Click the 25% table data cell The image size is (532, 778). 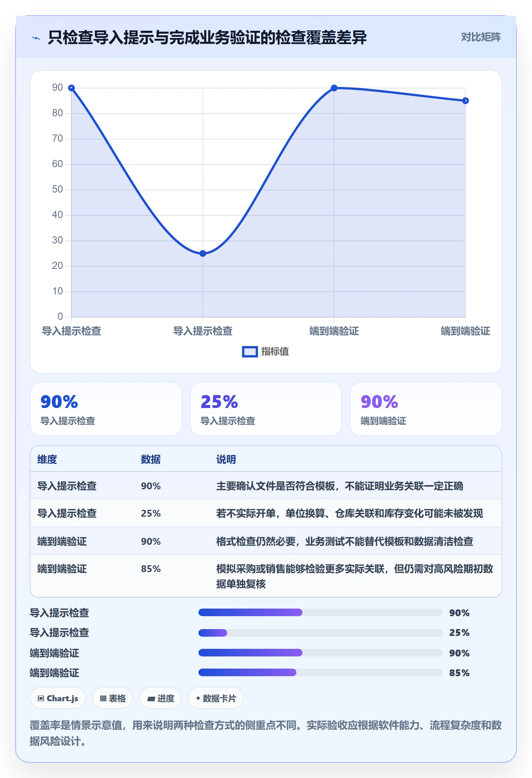[x=151, y=513]
